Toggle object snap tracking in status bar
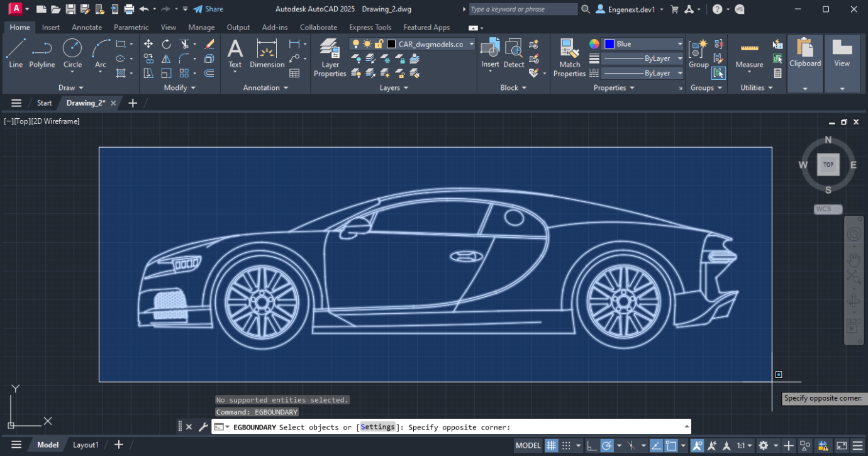 tap(656, 445)
